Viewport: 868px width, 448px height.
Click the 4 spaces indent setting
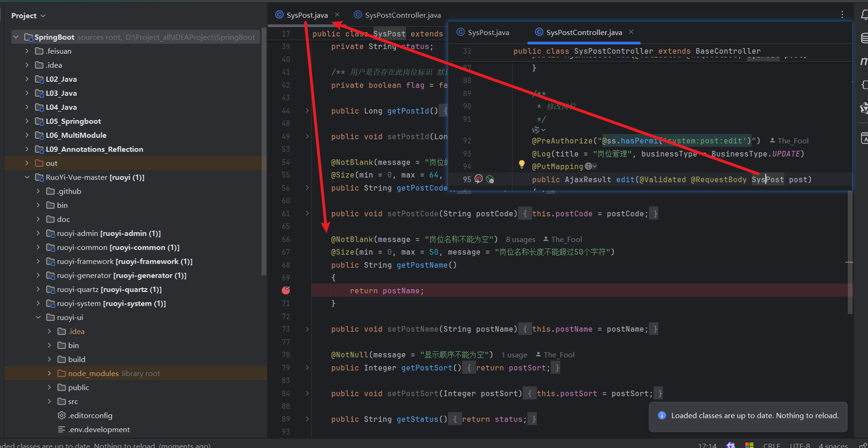[x=833, y=445]
